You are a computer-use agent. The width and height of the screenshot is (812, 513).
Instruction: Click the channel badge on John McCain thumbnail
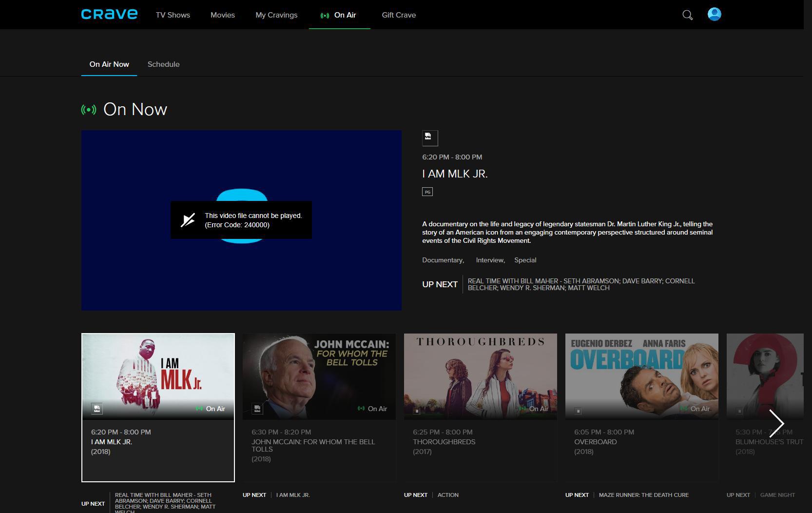click(x=257, y=409)
